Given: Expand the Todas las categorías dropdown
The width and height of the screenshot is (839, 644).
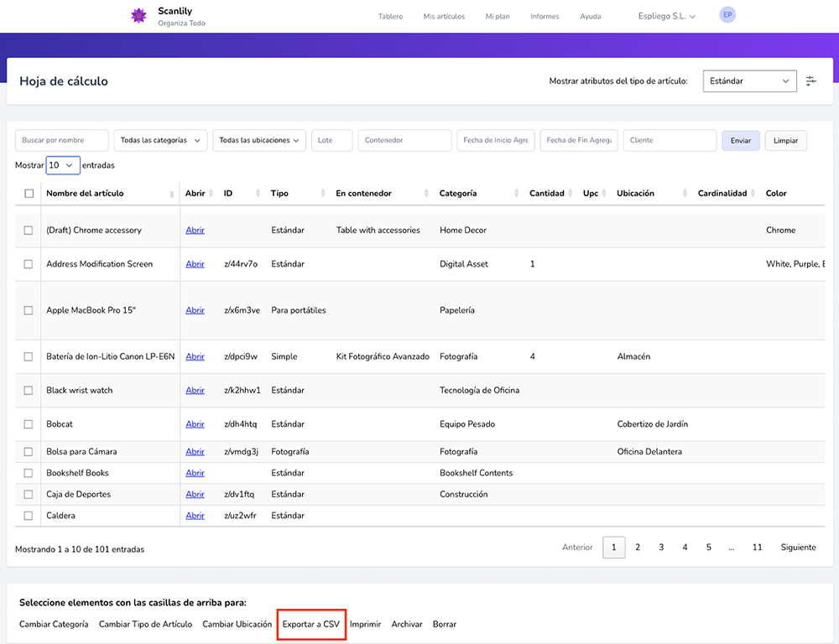Looking at the screenshot, I should [160, 141].
